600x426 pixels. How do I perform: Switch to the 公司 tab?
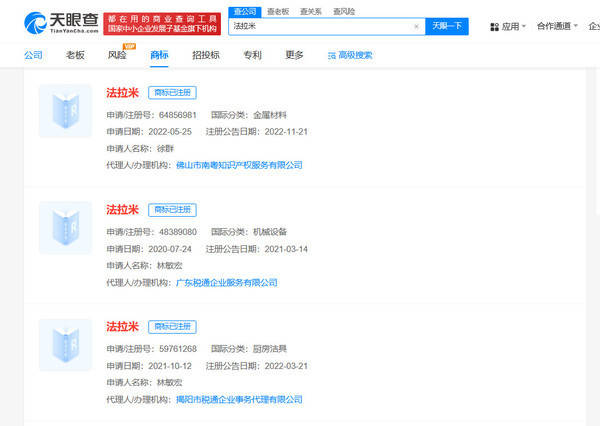(33, 55)
